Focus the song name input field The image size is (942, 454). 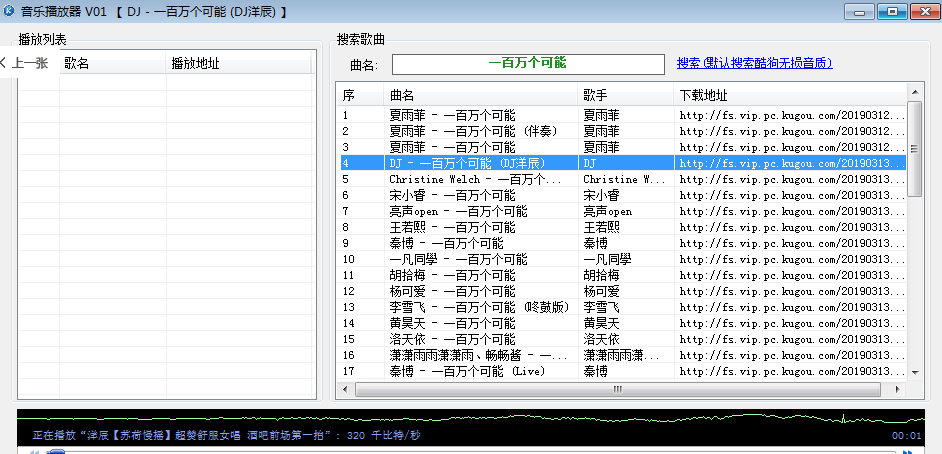click(528, 64)
